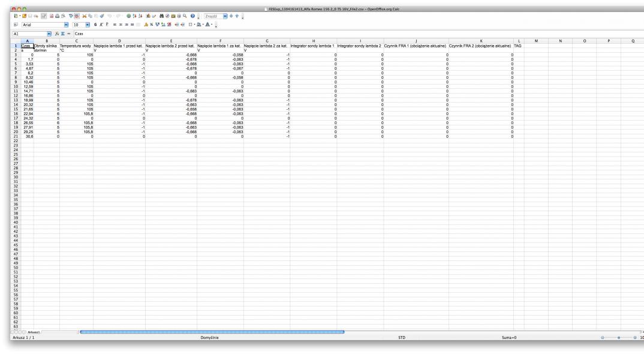Select row 10 header
The image size is (644, 354).
[16, 87]
